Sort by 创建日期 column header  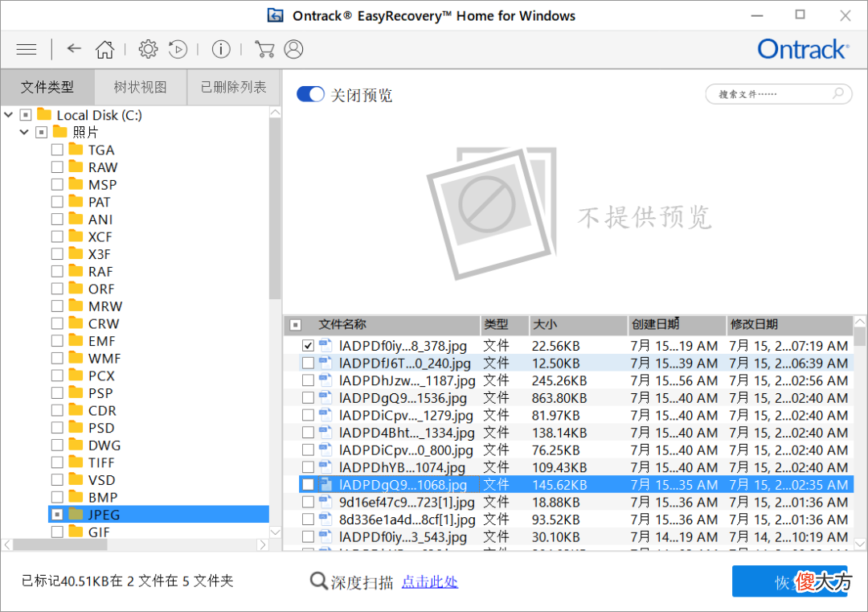pyautogui.click(x=677, y=325)
